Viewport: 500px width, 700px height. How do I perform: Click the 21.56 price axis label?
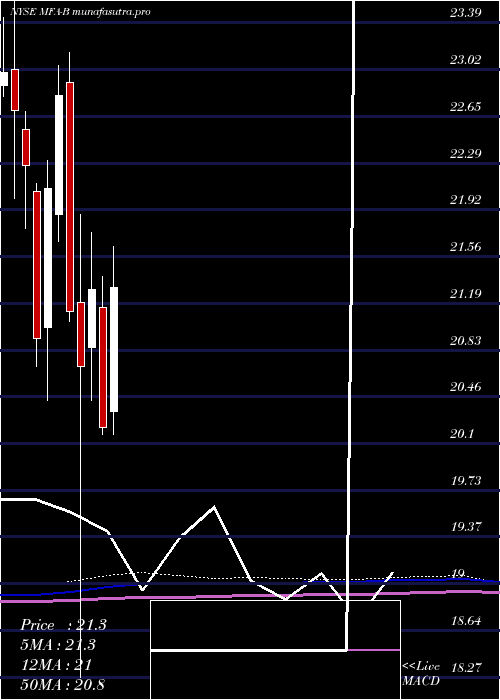pos(465,246)
